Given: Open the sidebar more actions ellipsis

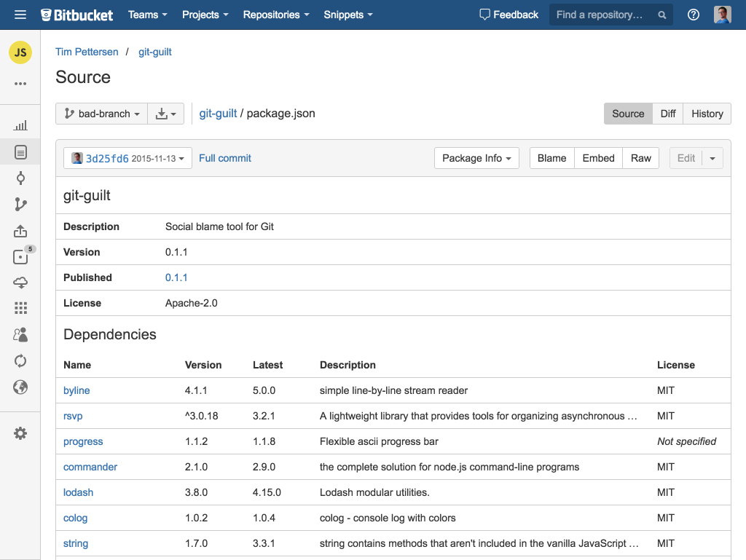Looking at the screenshot, I should [20, 84].
